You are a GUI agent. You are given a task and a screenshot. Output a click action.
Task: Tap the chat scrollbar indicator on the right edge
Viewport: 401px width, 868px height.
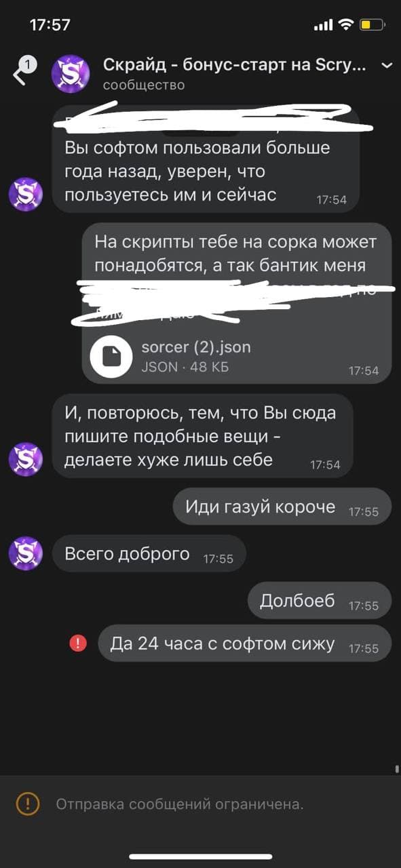396,769
